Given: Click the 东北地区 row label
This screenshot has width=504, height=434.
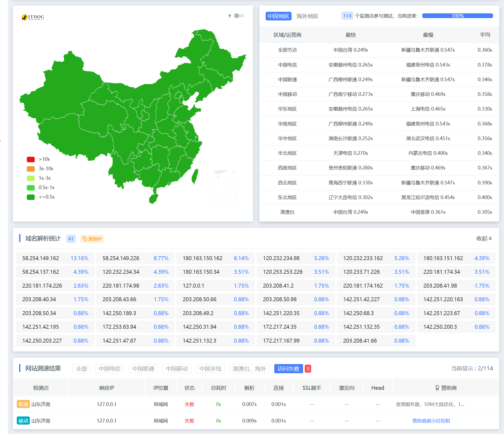Looking at the screenshot, I should [287, 197].
